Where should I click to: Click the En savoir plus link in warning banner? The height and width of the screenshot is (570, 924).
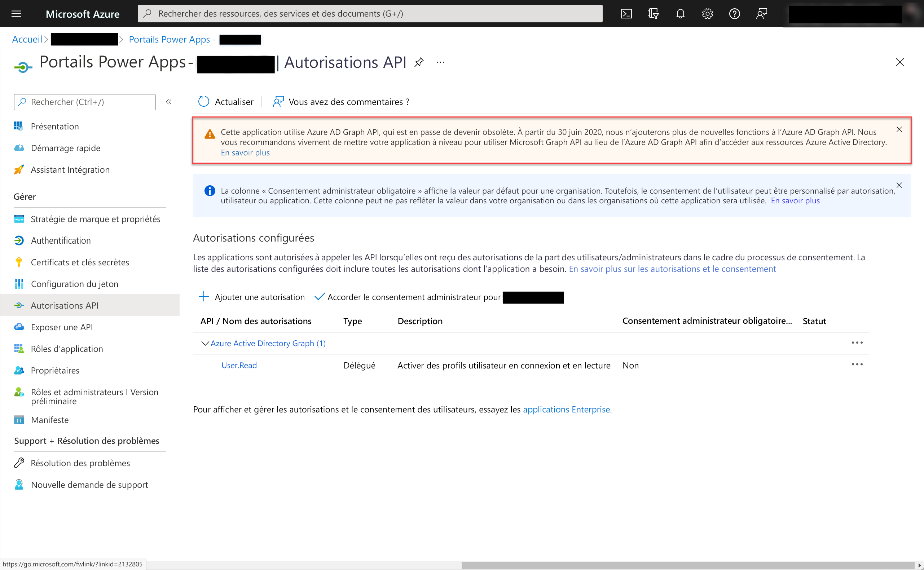[x=244, y=153]
